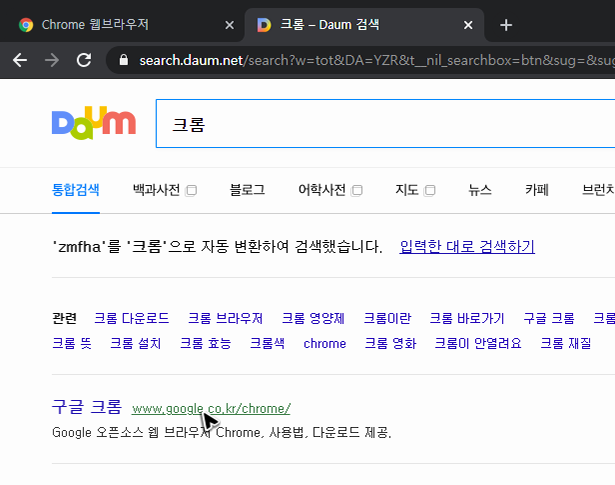Screen dimensions: 615x485
Task: Click the 입력한 대로 검색하기 link
Action: (467, 247)
